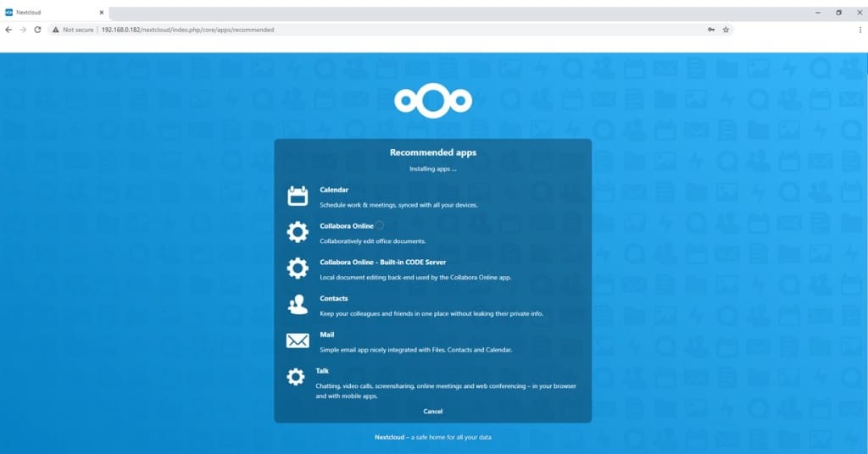Select the Nextcloud browser tab
Image resolution: width=868 pixels, height=454 pixels.
(x=54, y=12)
